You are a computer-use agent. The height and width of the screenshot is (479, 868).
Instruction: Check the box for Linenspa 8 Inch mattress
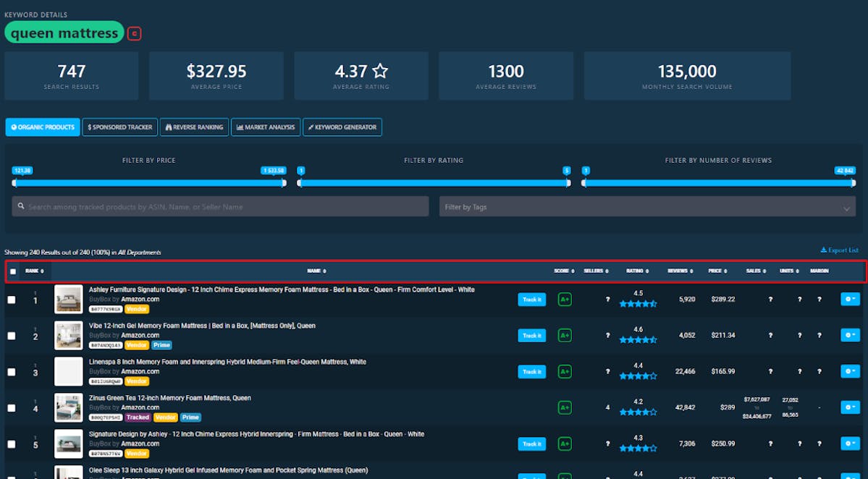click(x=12, y=372)
